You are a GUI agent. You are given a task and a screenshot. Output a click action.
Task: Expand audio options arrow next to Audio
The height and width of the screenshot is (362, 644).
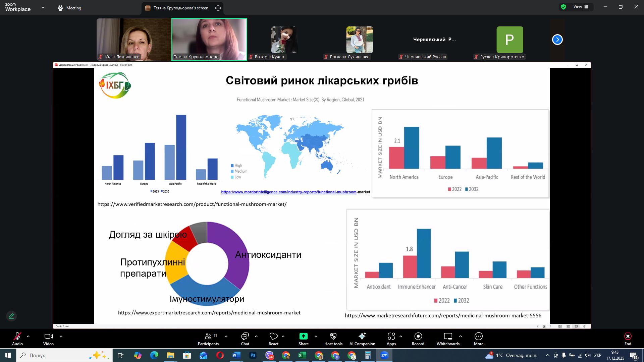tap(28, 336)
